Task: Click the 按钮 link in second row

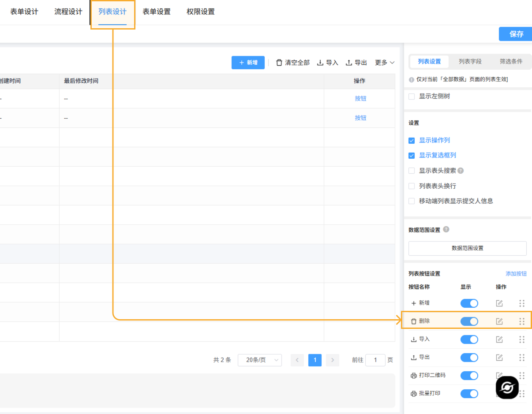Action: pyautogui.click(x=360, y=118)
